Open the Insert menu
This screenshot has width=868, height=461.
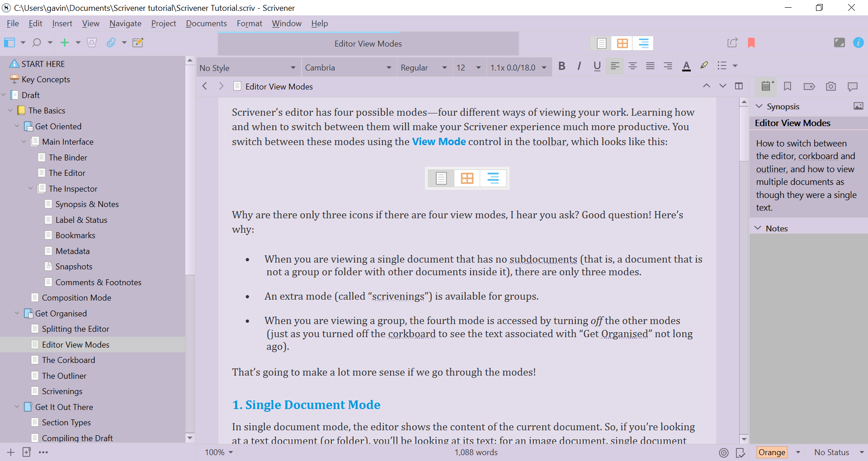(x=62, y=24)
